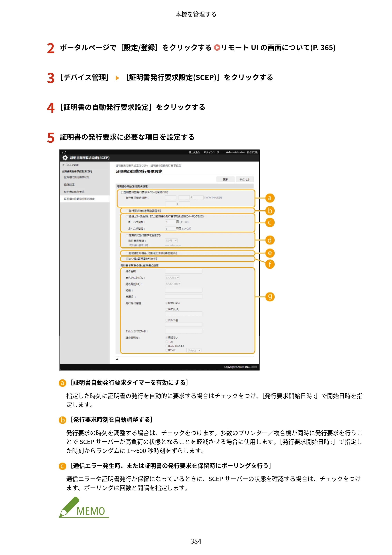Click the year field of 発行要求開始日時
The image size is (392, 555).
[x=171, y=198]
